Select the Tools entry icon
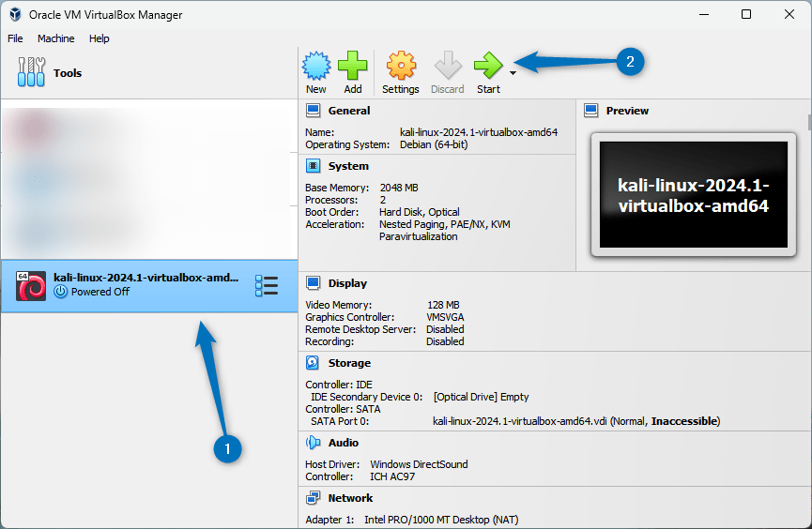The height and width of the screenshot is (529, 812). (x=31, y=72)
